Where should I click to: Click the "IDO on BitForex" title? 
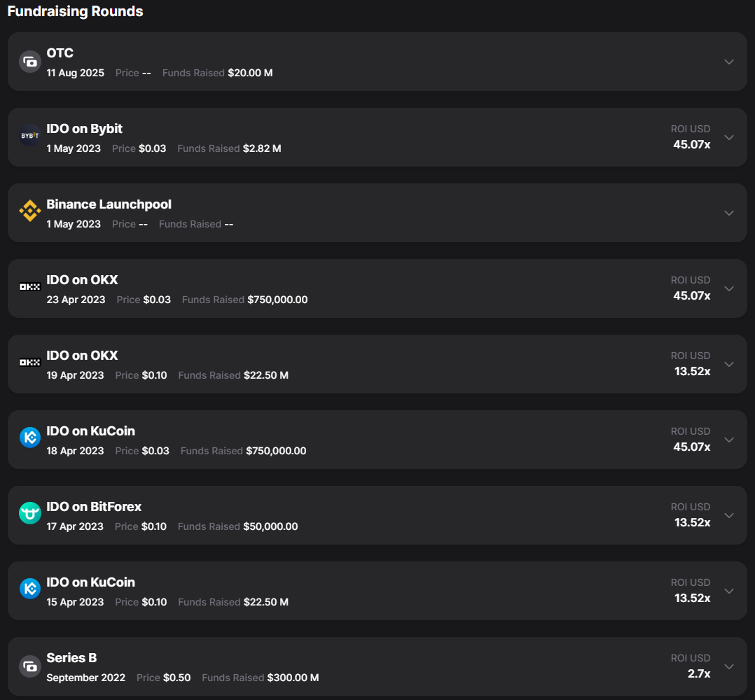click(94, 507)
